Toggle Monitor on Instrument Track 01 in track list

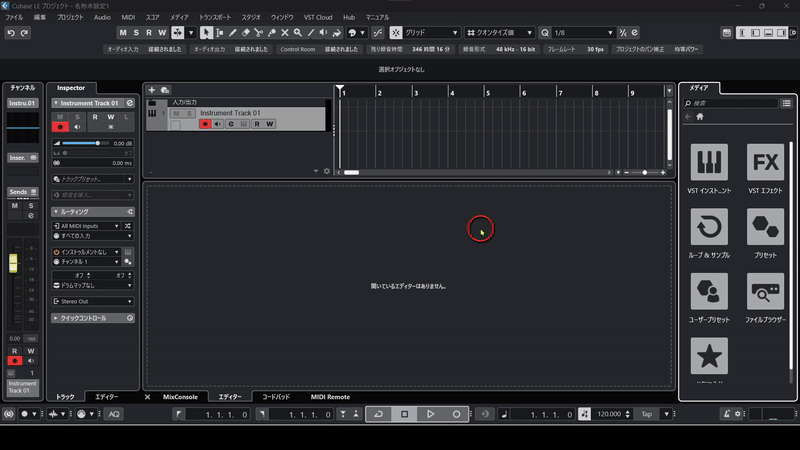click(x=218, y=124)
